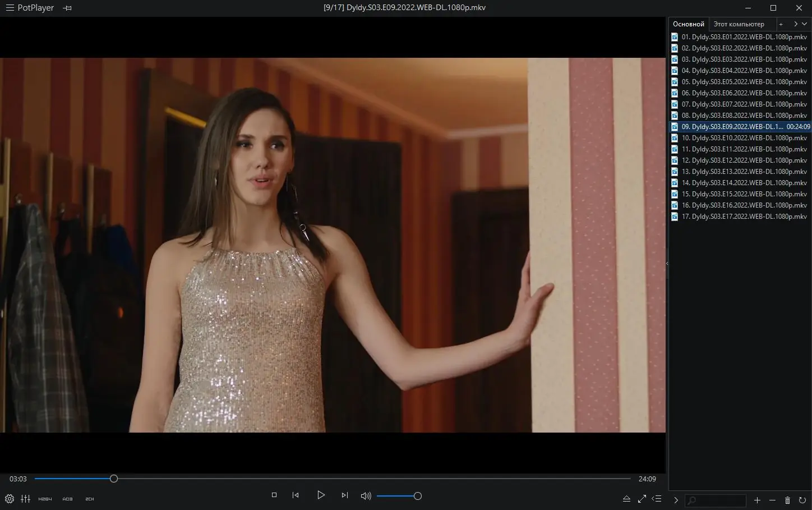The image size is (812, 510).
Task: Select 02. Dyldy.S03.E02 in the playlist
Action: [740, 48]
